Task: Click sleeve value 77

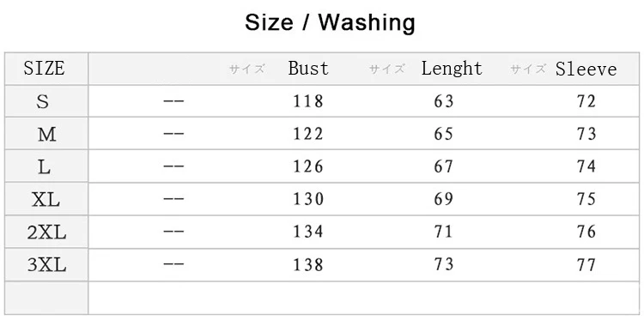Action: point(586,265)
